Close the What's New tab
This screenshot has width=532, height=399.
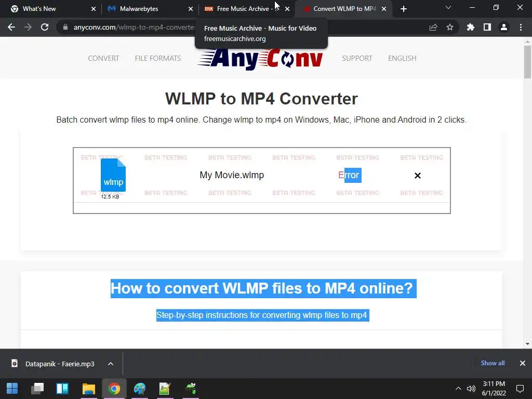point(94,9)
